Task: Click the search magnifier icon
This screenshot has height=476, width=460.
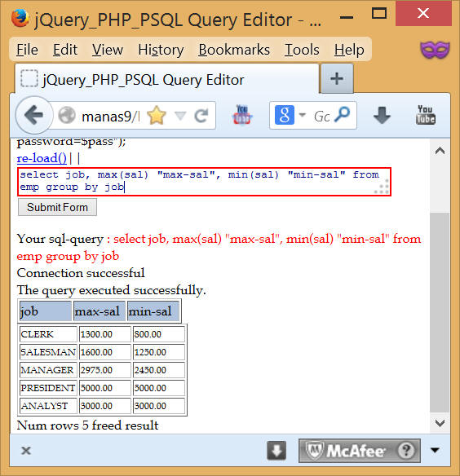Action: coord(343,115)
